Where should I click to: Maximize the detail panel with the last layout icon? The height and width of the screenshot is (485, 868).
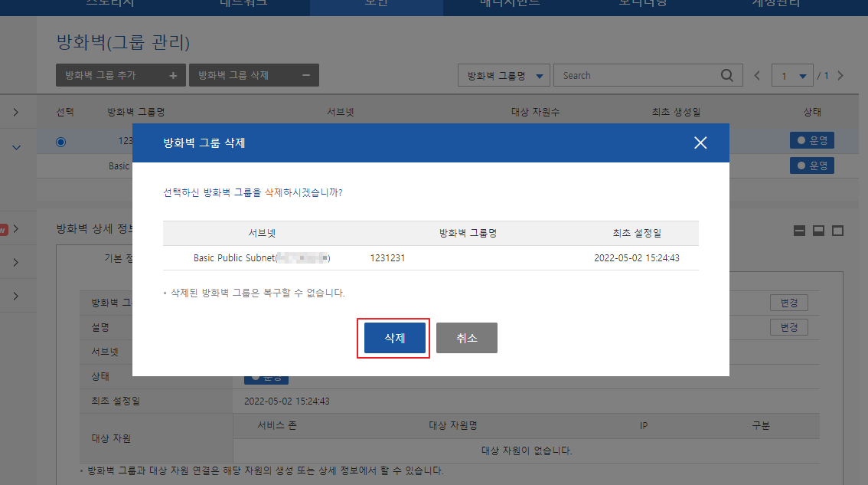coord(837,231)
